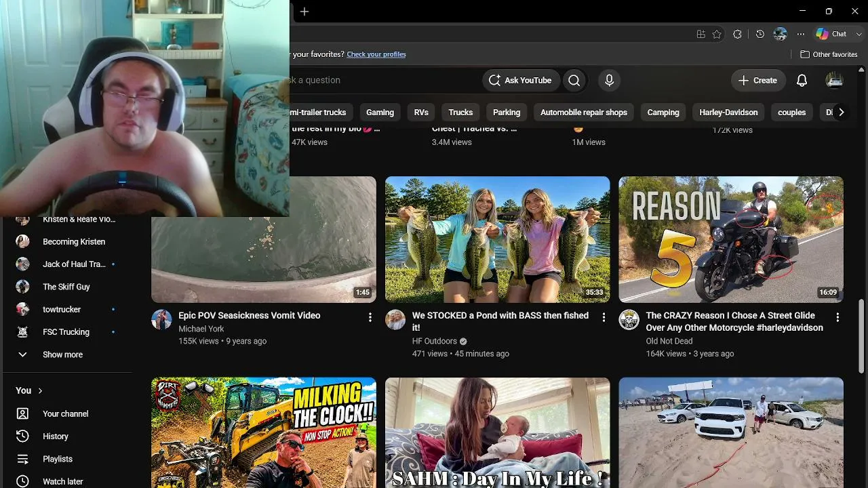
Task: Go to the Old Not Dead channel name
Action: pyautogui.click(x=669, y=341)
